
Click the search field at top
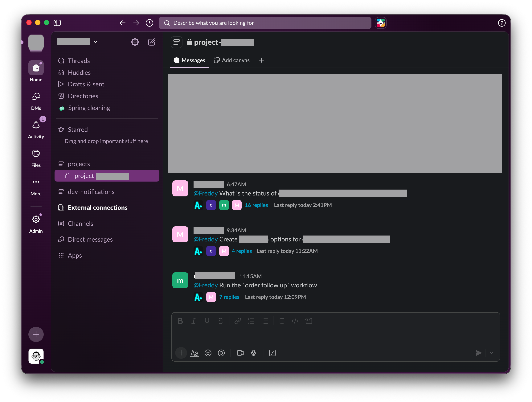(265, 23)
